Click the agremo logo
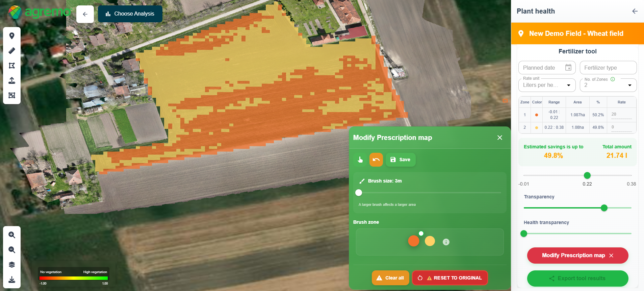Viewport: 644px width, 291px height. 40,12
